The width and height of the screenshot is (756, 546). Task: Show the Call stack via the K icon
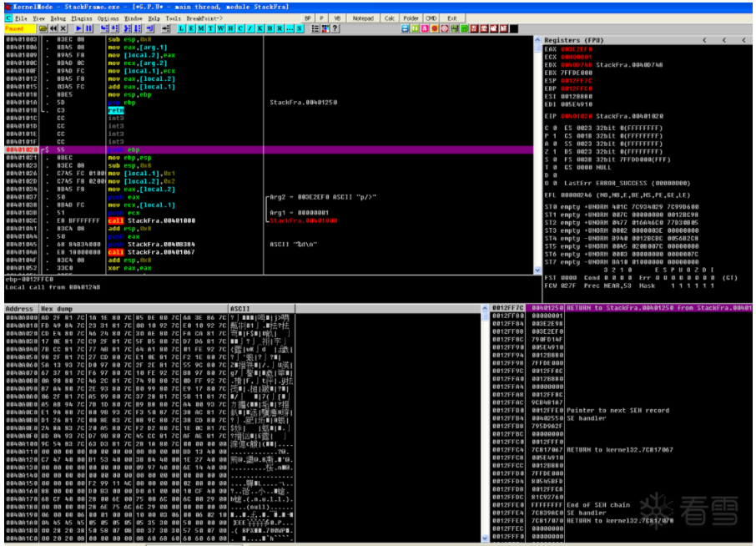260,29
